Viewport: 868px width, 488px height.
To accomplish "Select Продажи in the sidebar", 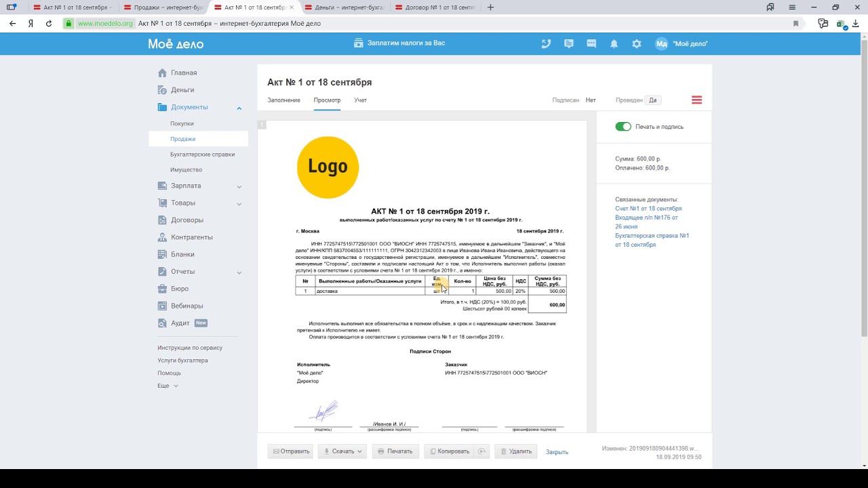I will (x=183, y=139).
